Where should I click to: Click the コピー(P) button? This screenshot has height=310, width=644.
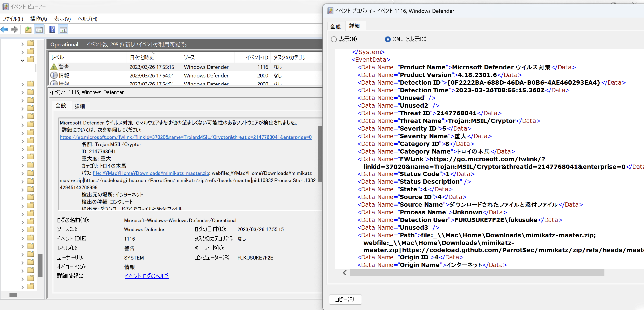coord(345,299)
